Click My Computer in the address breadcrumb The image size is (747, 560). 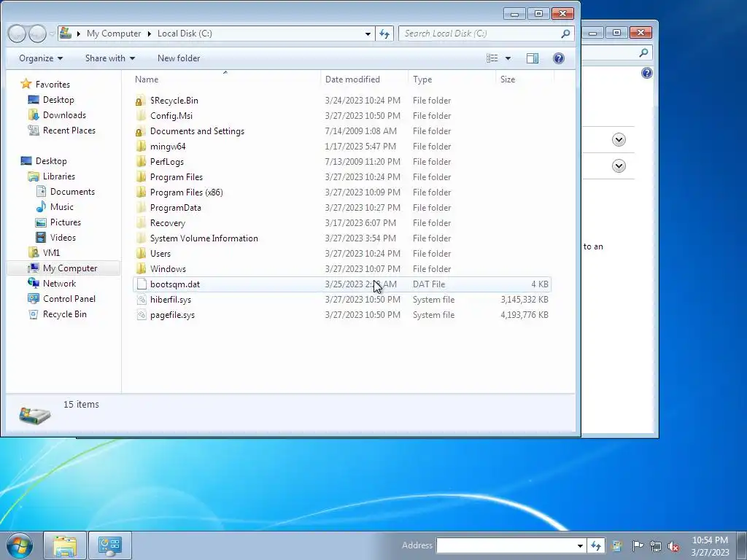[x=114, y=34]
